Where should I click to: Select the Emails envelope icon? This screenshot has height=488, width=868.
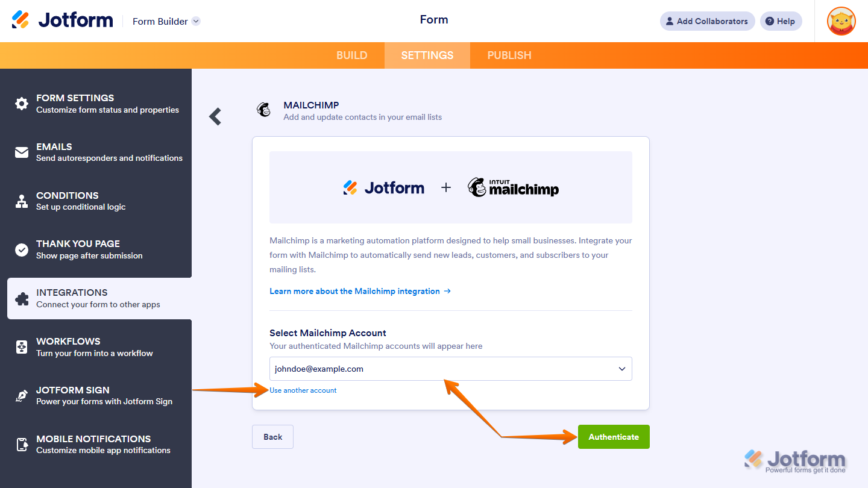20,152
